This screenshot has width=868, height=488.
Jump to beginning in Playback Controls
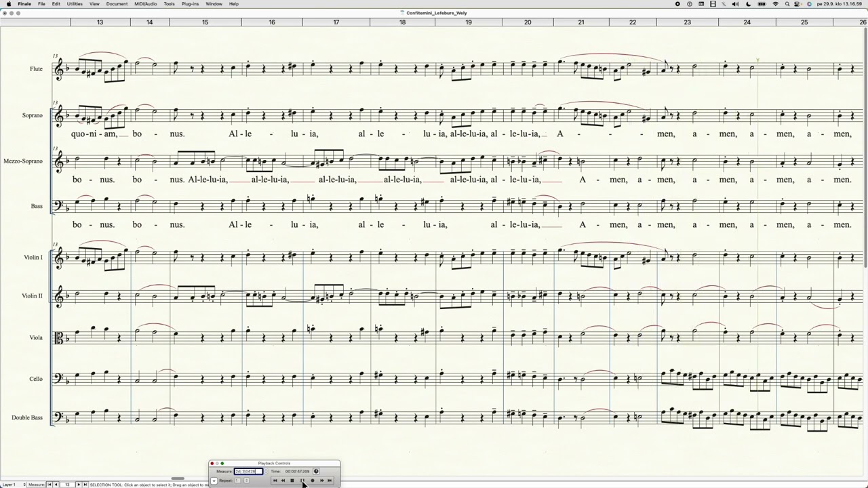[275, 481]
